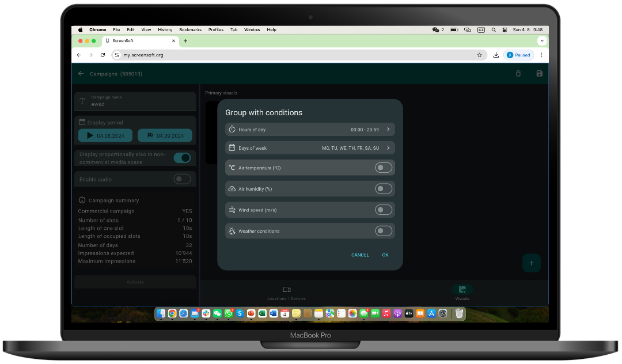Enable the Weather conditions toggle
The height and width of the screenshot is (364, 622).
(x=383, y=231)
